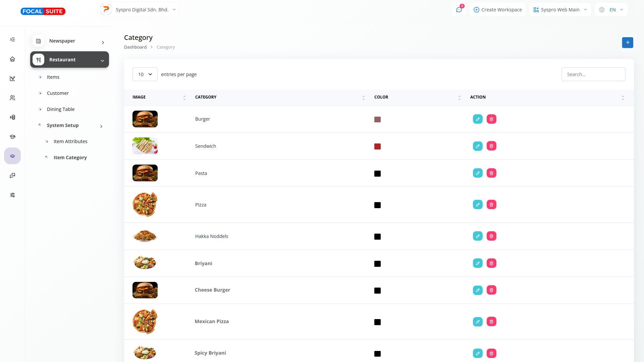Click the users icon in left rail
Image resolution: width=644 pixels, height=362 pixels.
click(x=12, y=98)
